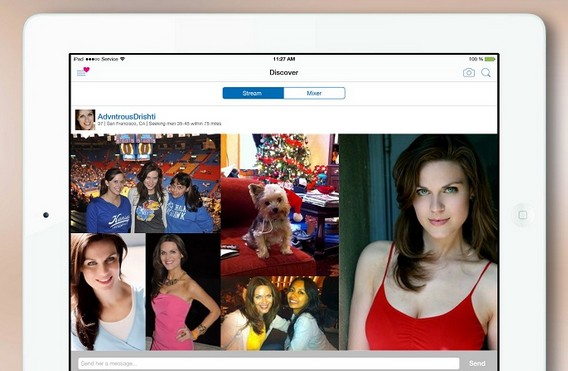Open the hamburger menu with heart badge

click(x=83, y=72)
